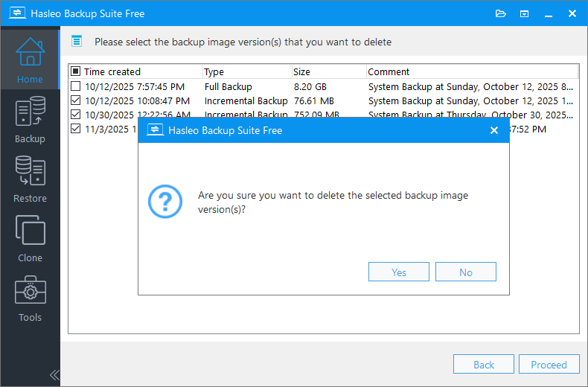Click the question mark icon in dialog

coord(165,202)
